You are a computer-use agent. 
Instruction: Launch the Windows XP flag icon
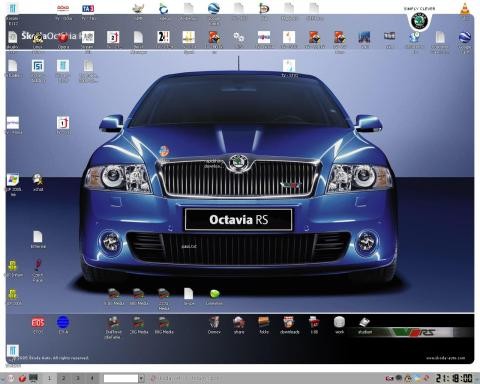point(13,180)
